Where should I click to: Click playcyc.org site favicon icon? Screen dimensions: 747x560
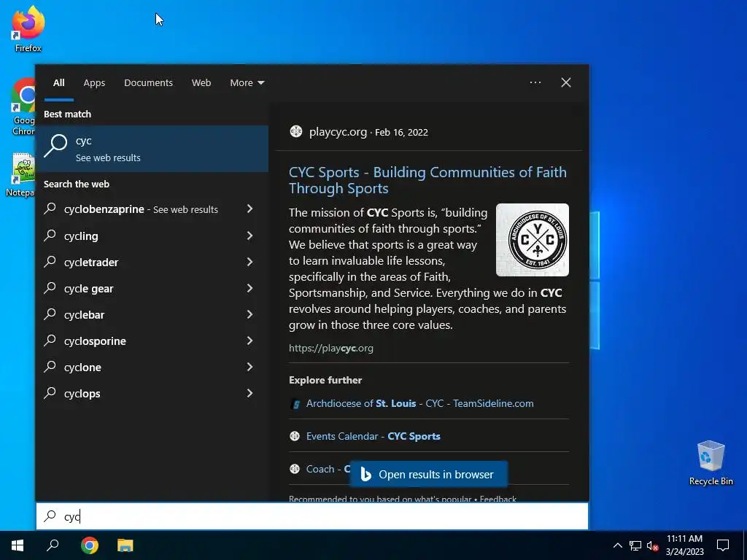point(296,131)
